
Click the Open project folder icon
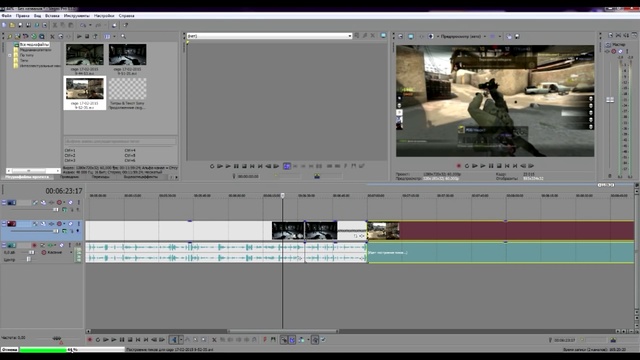coord(12,25)
